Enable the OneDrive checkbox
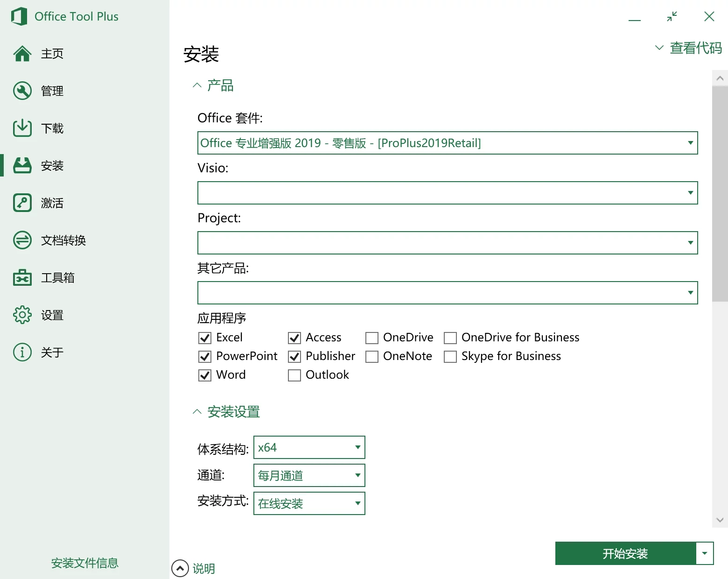The image size is (728, 579). pos(372,338)
